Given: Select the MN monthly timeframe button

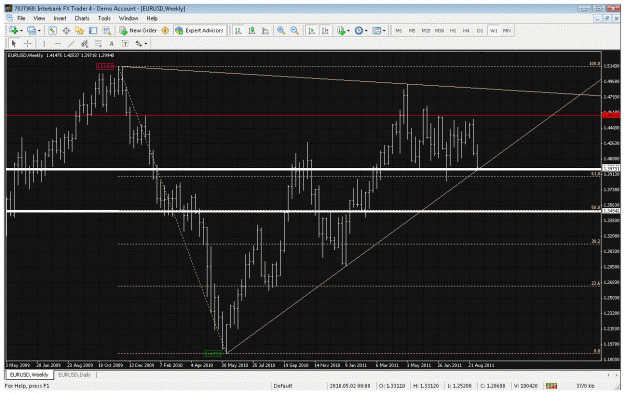Looking at the screenshot, I should tap(507, 31).
